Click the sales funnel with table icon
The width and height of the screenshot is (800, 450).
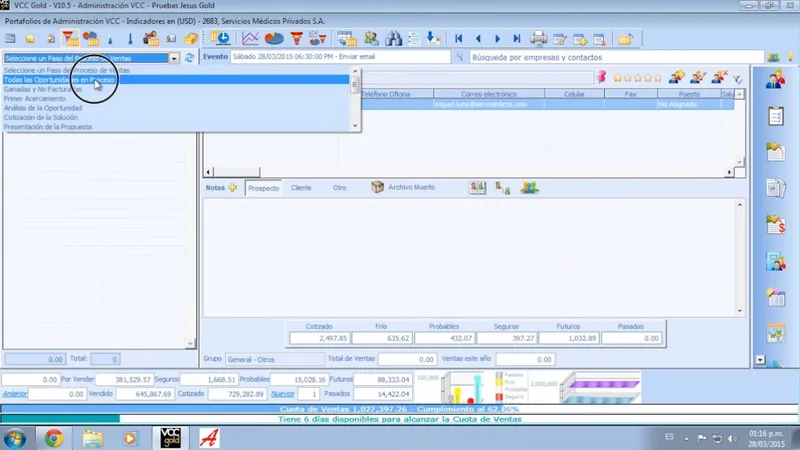70,39
